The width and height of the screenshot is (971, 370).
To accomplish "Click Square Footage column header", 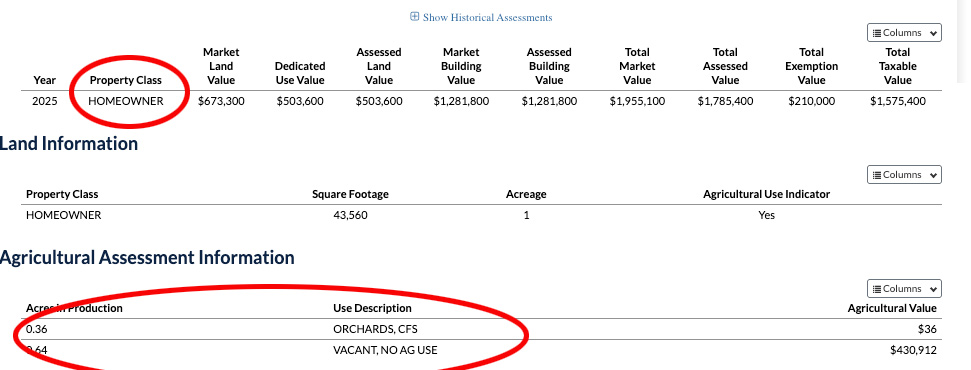I will click(x=351, y=194).
